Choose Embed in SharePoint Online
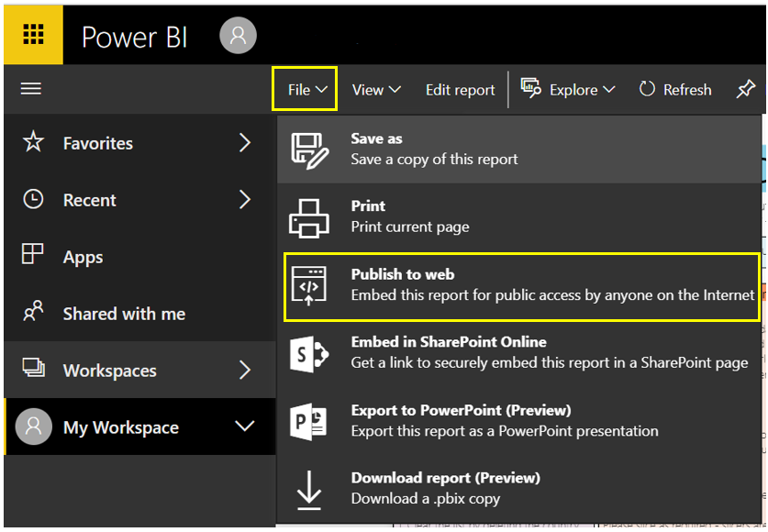Image resolution: width=768 pixels, height=532 pixels. tap(518, 353)
